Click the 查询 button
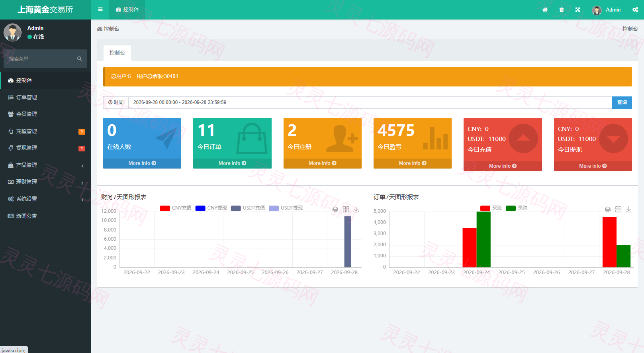The height and width of the screenshot is (353, 644). [622, 102]
